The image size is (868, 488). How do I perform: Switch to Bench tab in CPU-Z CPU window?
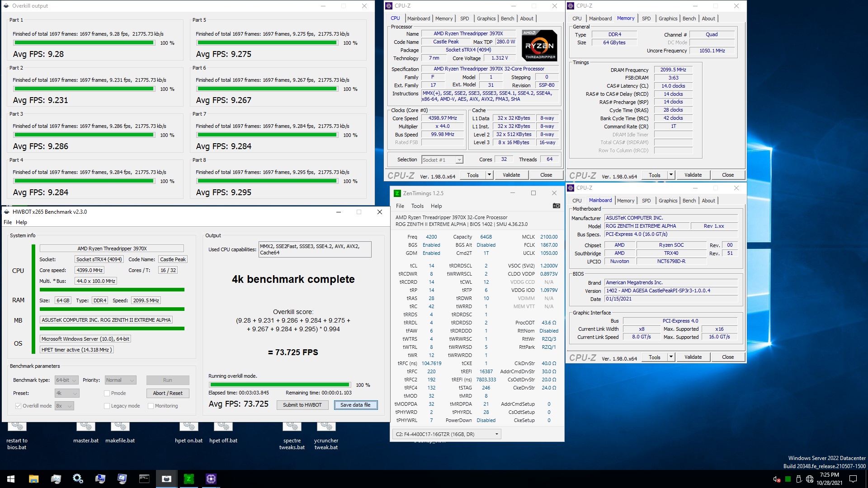(x=508, y=19)
